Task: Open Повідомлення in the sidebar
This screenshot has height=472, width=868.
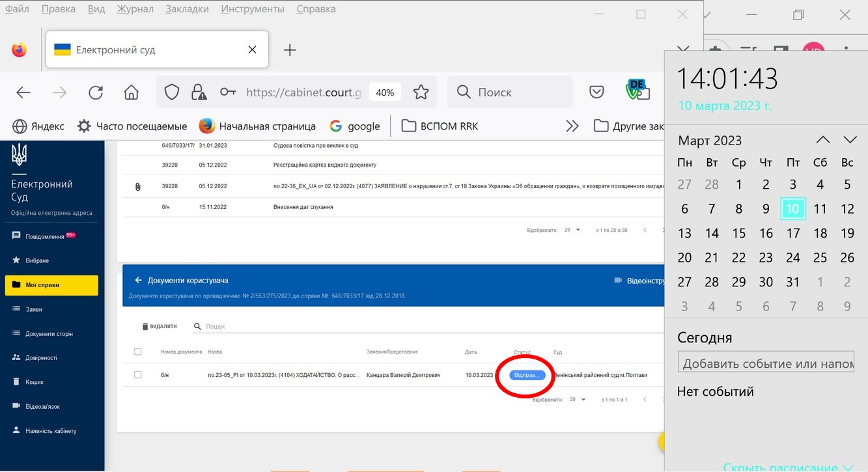Action: pyautogui.click(x=44, y=236)
